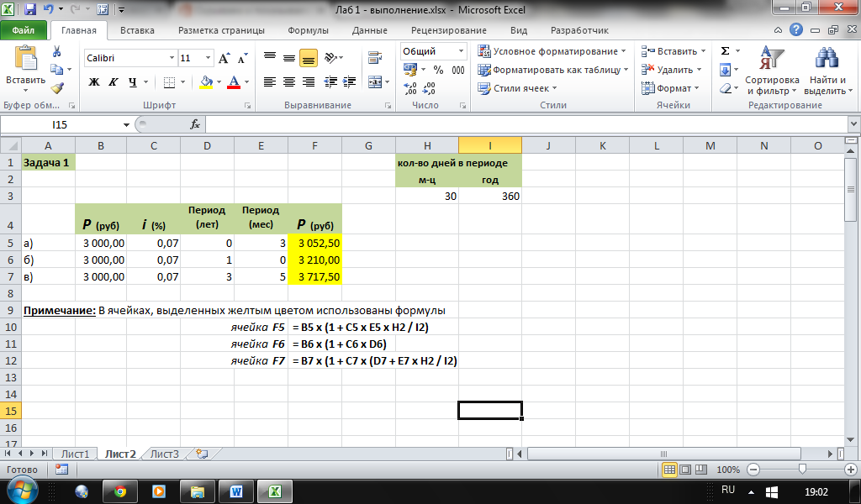
Task: Open Sort and Filter tool
Action: pyautogui.click(x=771, y=71)
